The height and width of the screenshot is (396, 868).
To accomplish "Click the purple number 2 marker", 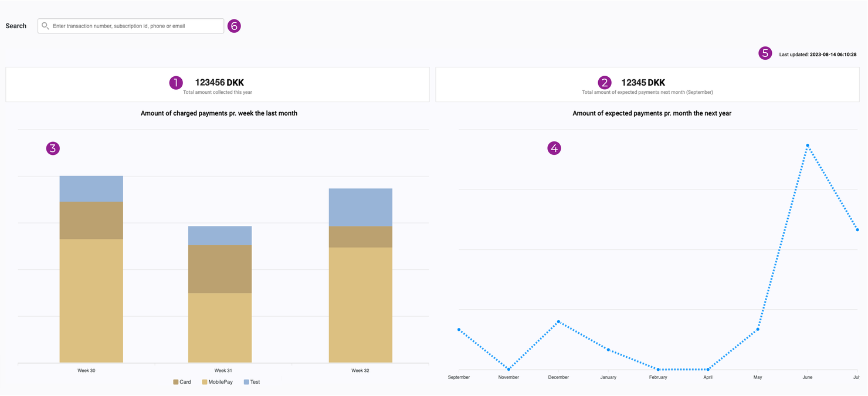I will (605, 83).
